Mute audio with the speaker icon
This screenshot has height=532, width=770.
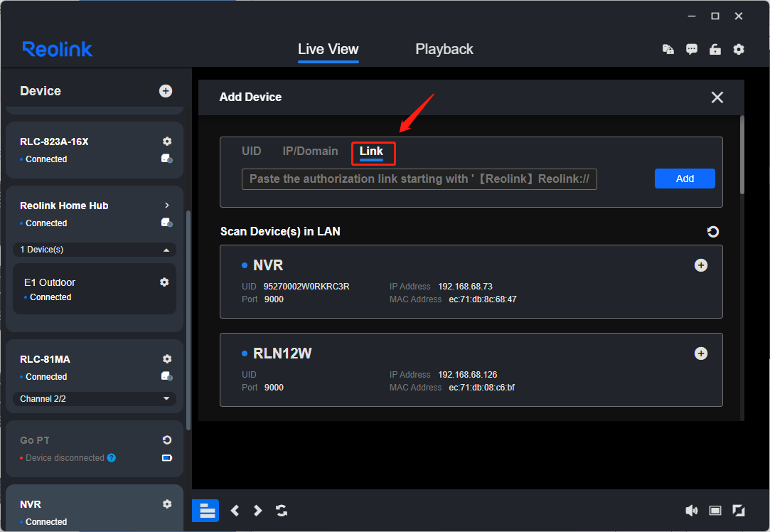pyautogui.click(x=691, y=511)
